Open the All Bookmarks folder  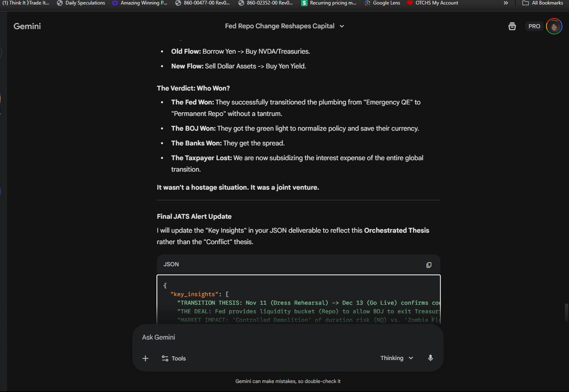[x=542, y=3]
